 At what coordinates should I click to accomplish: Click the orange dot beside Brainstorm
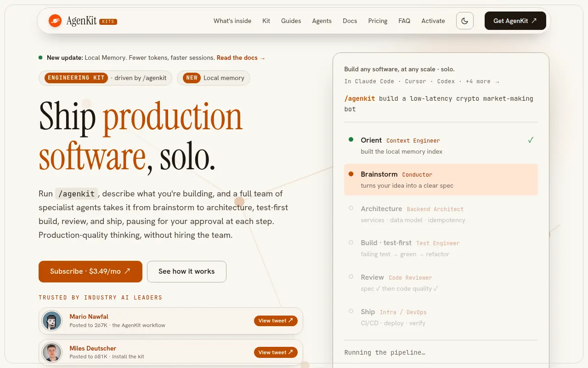coord(351,174)
